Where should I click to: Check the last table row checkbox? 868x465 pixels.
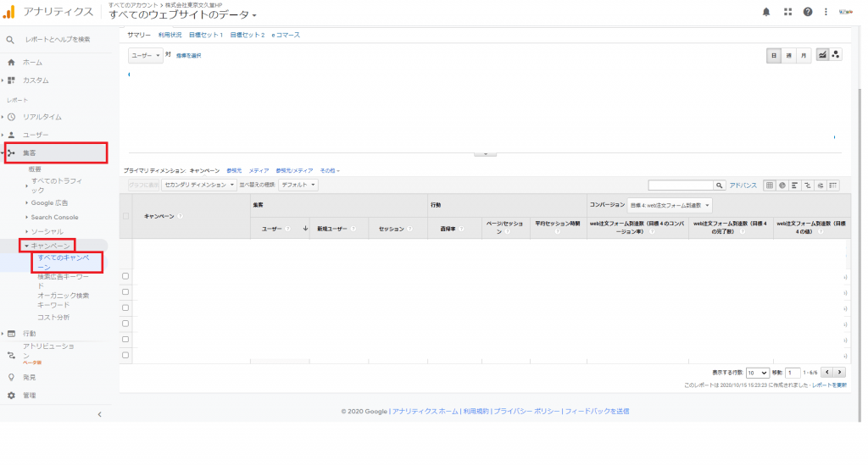coord(125,355)
